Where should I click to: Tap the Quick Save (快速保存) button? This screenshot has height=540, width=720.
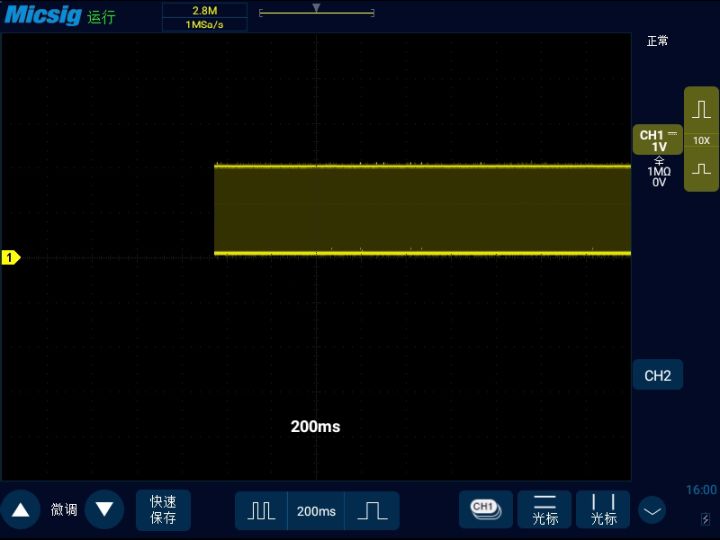[163, 510]
